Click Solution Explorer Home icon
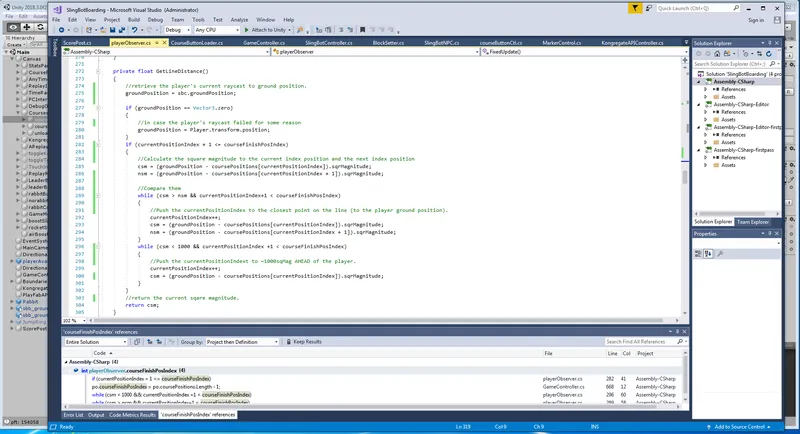Viewport: 800px width, 434px height. tap(717, 54)
